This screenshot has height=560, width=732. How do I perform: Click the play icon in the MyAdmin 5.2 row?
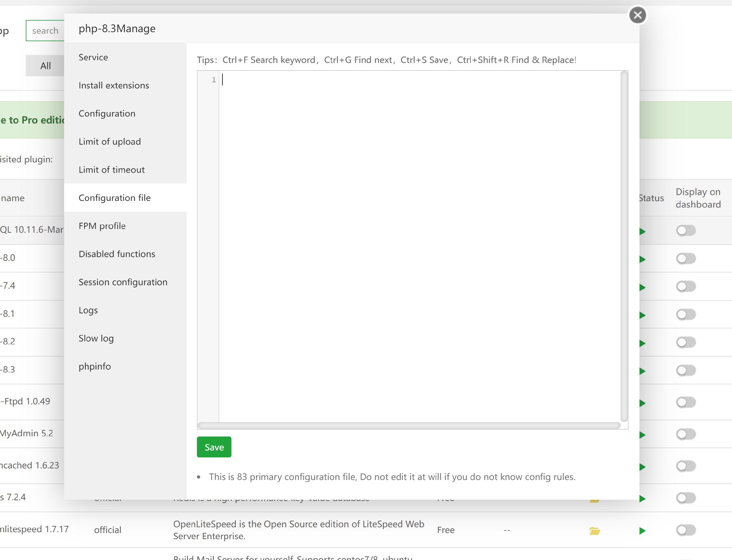[642, 435]
